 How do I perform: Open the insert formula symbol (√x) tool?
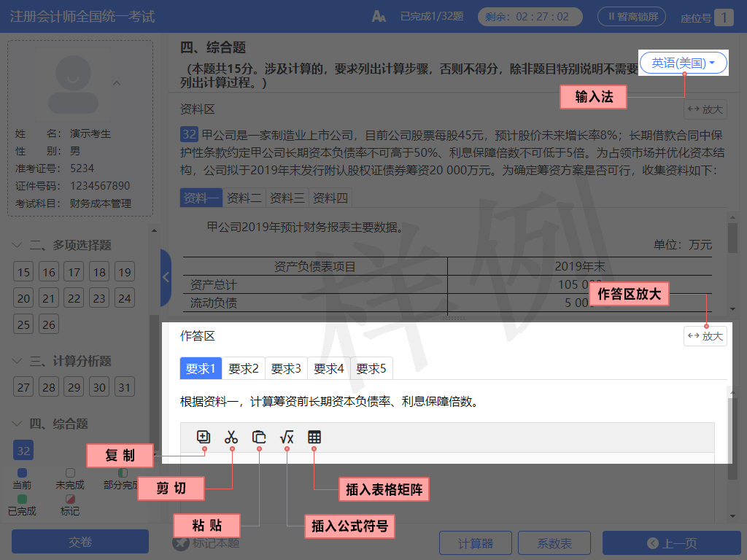(x=286, y=437)
